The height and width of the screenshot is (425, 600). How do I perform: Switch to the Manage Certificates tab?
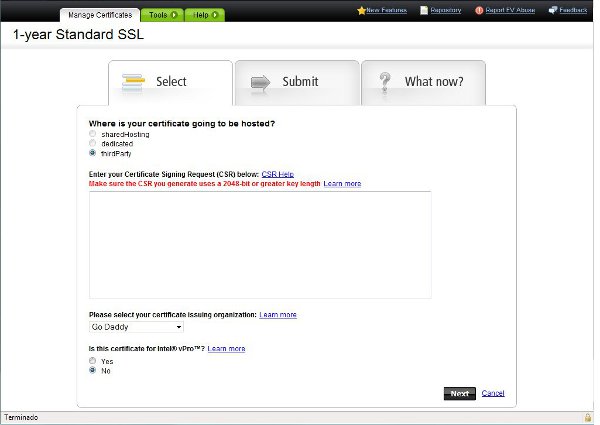click(x=100, y=16)
